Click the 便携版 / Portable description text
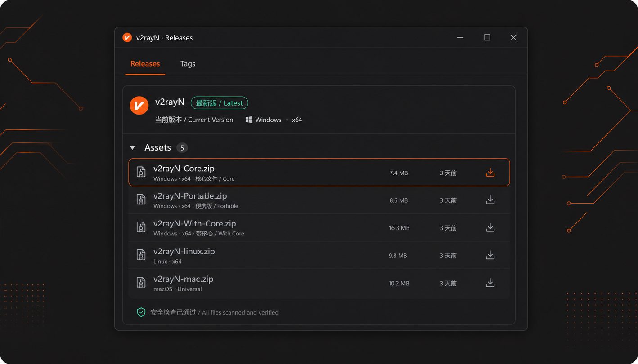Screen dimensions: 638x364 (x=217, y=206)
